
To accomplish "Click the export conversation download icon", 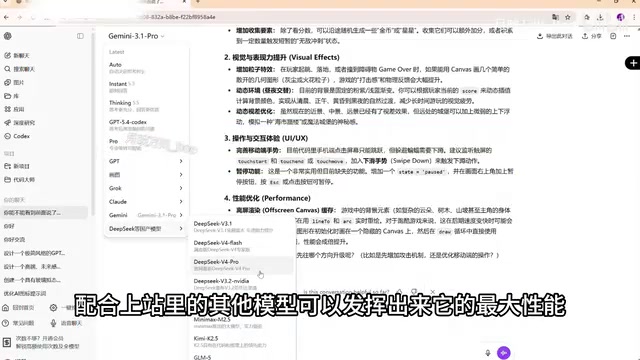I will [x=540, y=36].
